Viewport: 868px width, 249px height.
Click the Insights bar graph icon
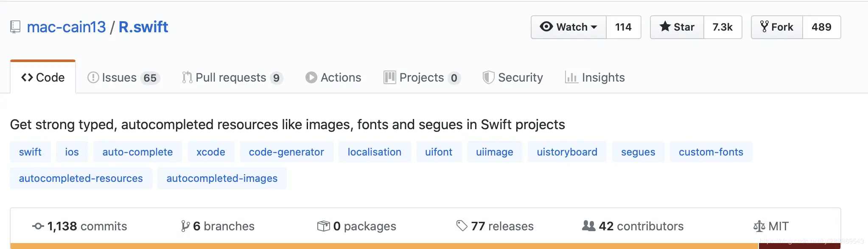(x=571, y=77)
